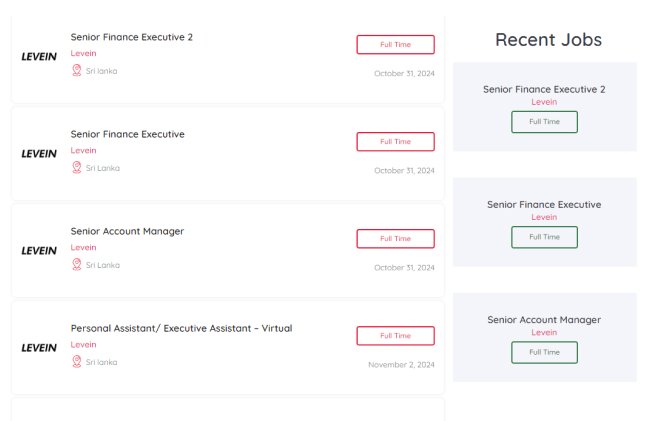Click the red Full Time button for Senior Finance Executive 2
The width and height of the screenshot is (657, 421).
tap(395, 44)
